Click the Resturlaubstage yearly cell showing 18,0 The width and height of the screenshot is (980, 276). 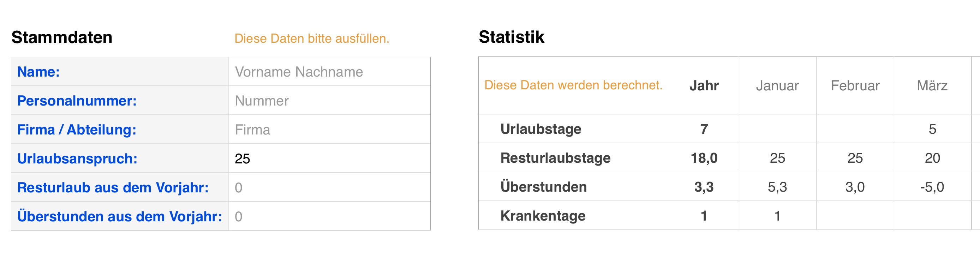click(704, 158)
